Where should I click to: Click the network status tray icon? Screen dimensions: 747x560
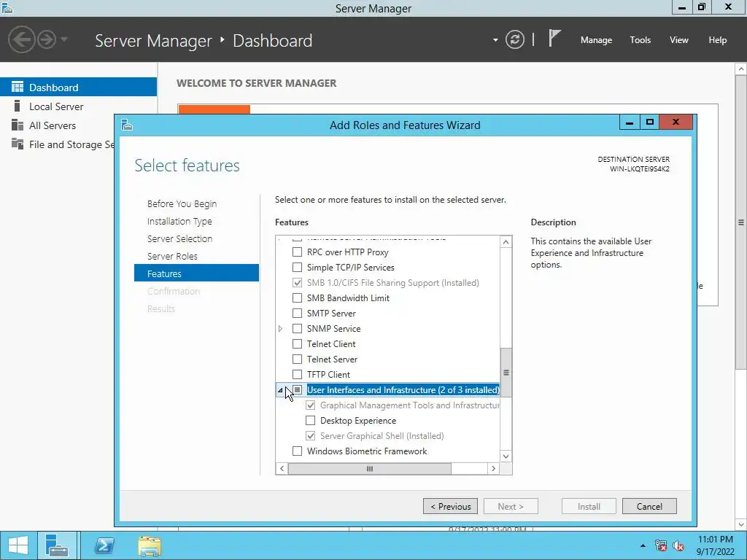(x=661, y=545)
